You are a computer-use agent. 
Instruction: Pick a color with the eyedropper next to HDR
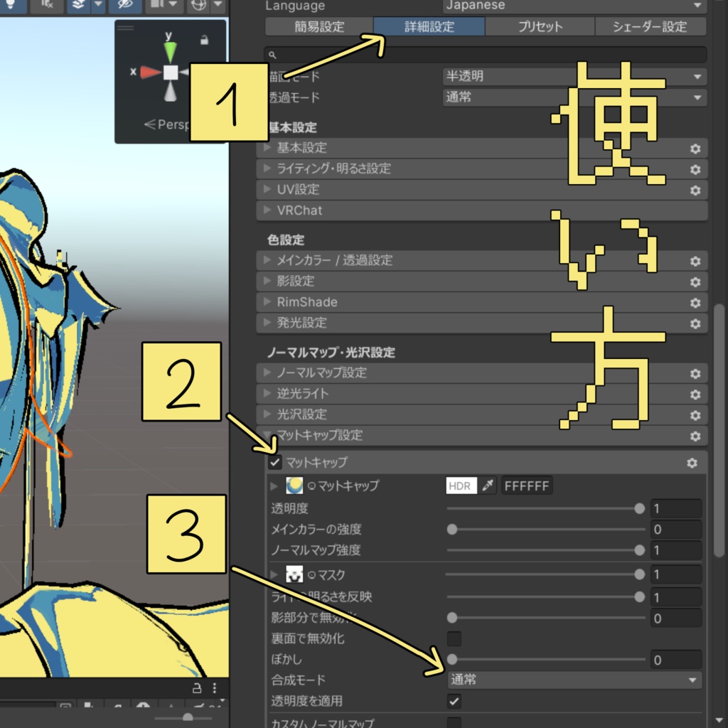tap(488, 486)
